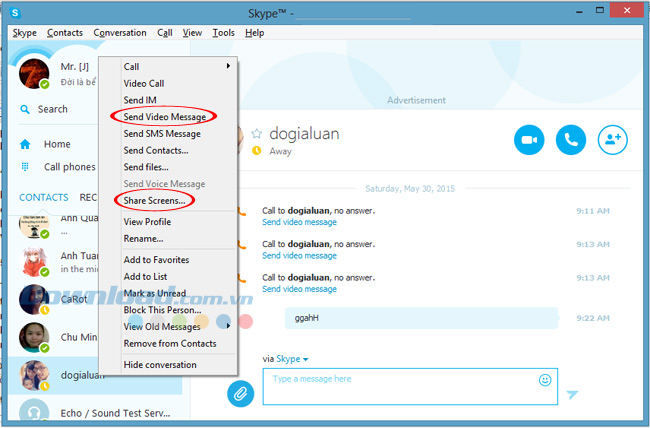Switch to the CONTACTS tab

[x=44, y=197]
